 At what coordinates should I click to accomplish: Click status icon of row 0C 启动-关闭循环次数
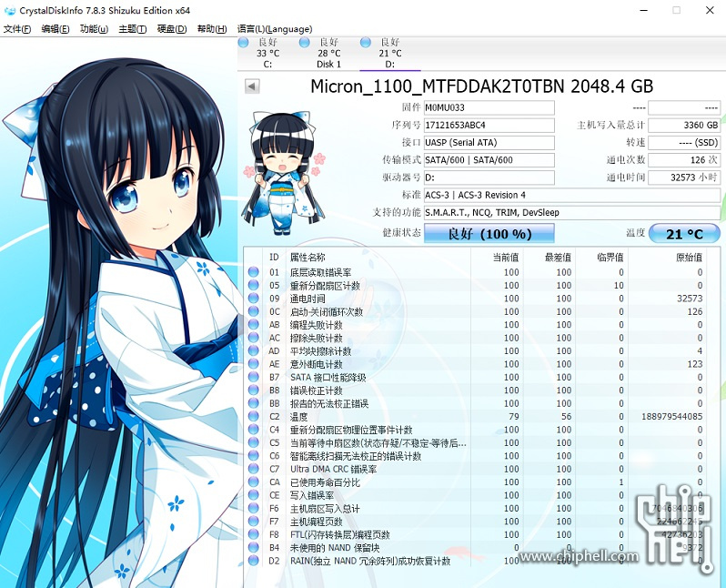tap(253, 311)
